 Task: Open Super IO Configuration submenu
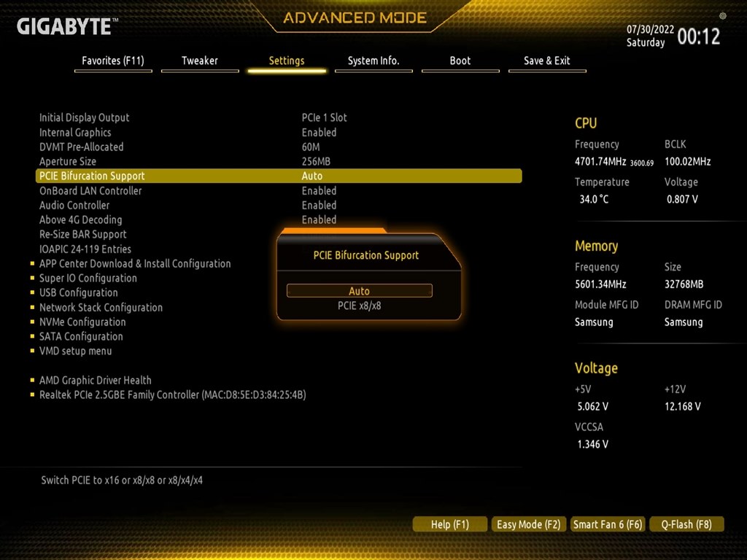[88, 278]
